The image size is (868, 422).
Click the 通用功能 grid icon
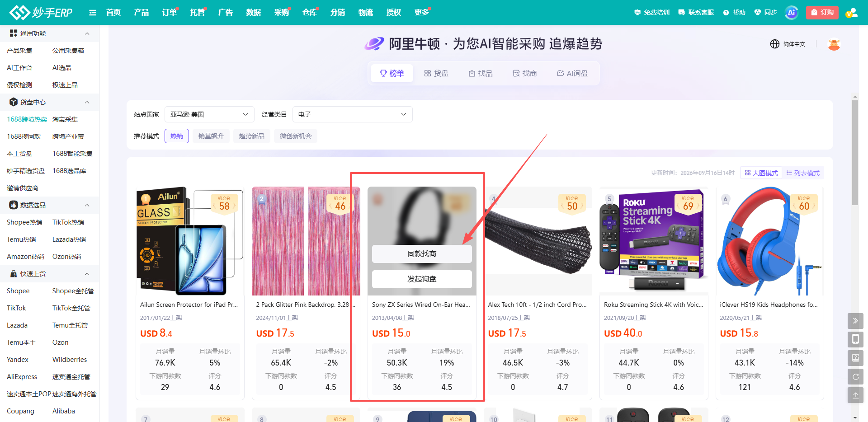pos(14,33)
